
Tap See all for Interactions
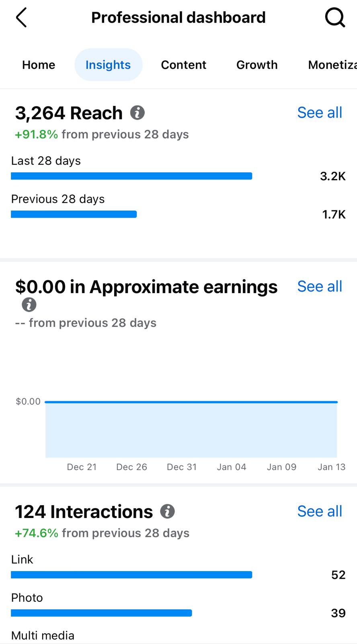pyautogui.click(x=320, y=511)
